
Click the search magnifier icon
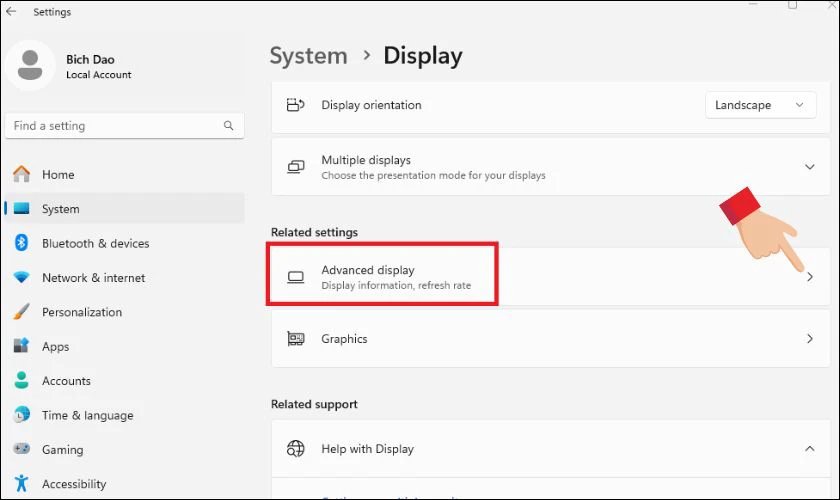(229, 126)
